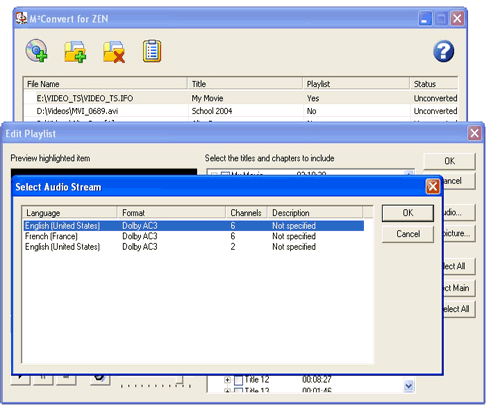Viewport: 500px width, 411px height.
Task: Close the Edit Playlist window
Action: click(x=474, y=133)
